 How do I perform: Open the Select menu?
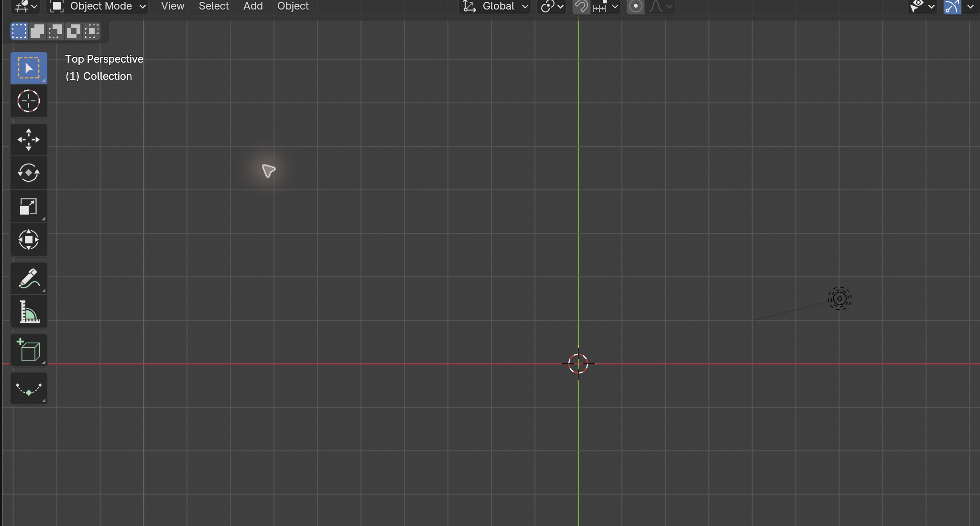(x=214, y=6)
